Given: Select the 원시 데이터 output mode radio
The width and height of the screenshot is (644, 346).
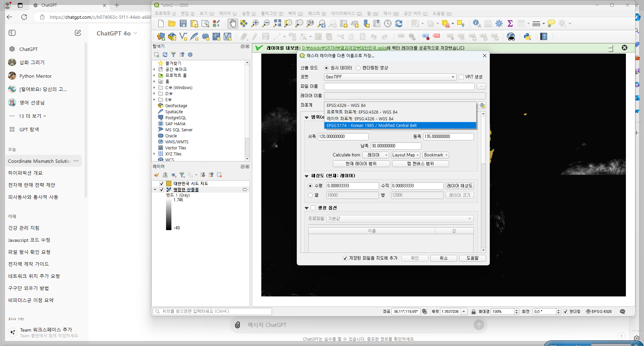Looking at the screenshot, I should [326, 68].
